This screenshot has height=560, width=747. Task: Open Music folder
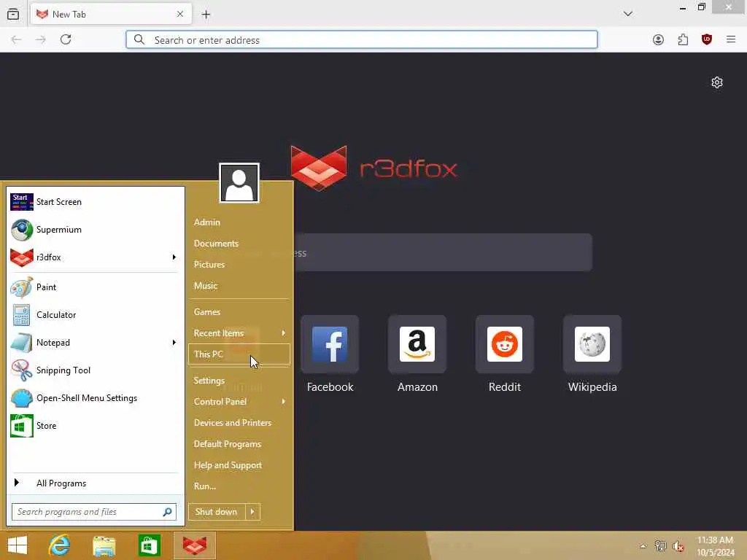[x=239, y=286]
